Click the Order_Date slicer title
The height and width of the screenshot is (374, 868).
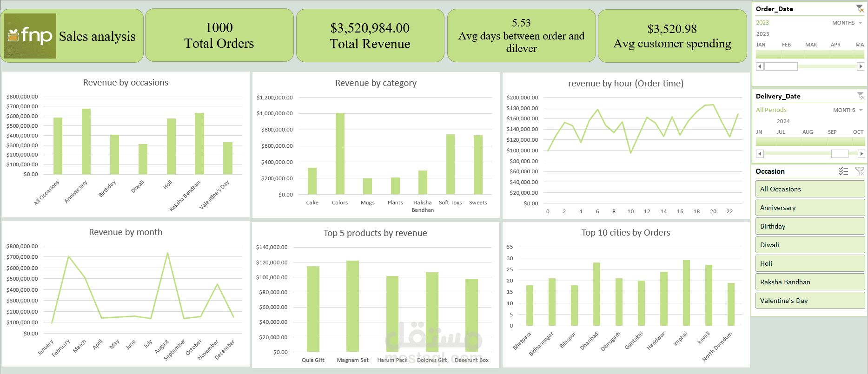coord(775,9)
